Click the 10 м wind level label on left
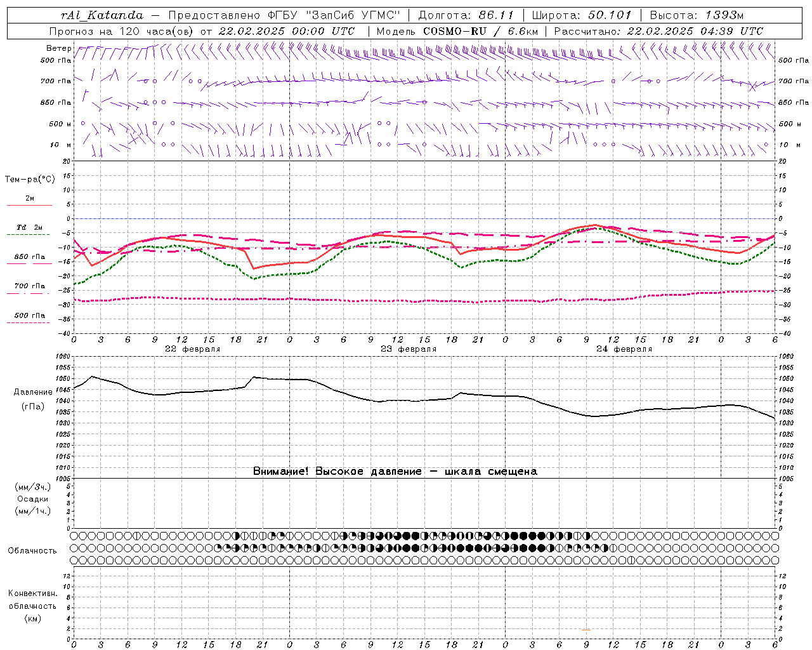This screenshot has height=650, width=812. pyautogui.click(x=61, y=145)
